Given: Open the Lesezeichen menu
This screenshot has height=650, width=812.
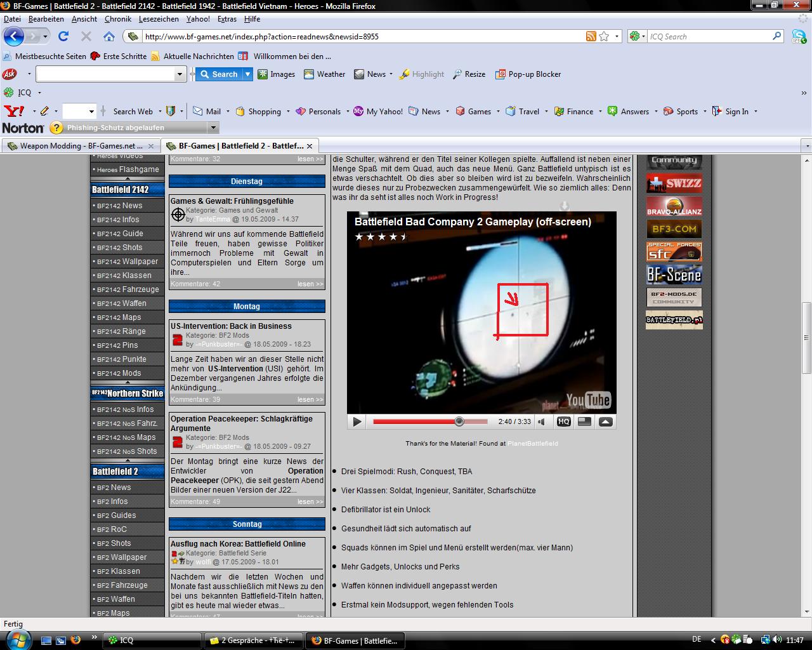Looking at the screenshot, I should 159,19.
